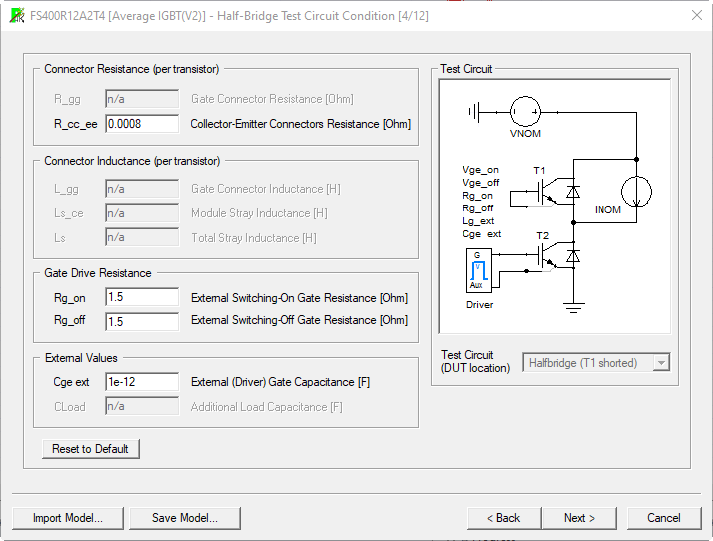
Task: Click the ground symbol below T2
Action: 572,307
